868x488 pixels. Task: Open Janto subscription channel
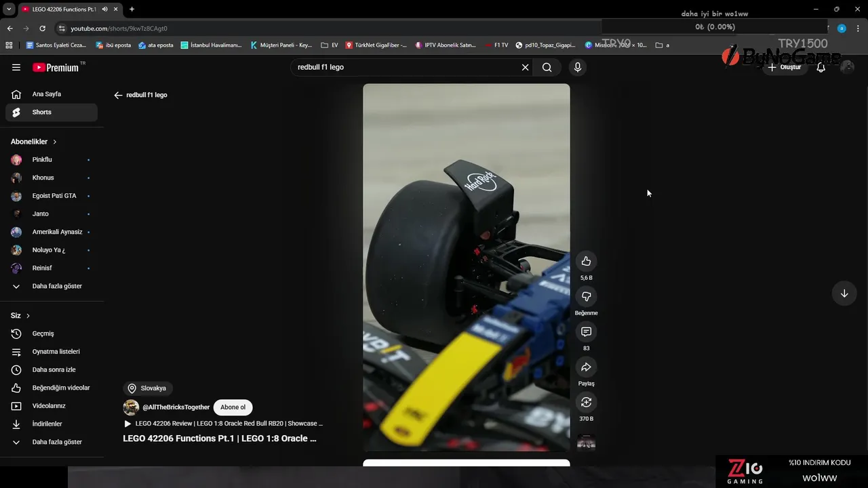pyautogui.click(x=52, y=213)
